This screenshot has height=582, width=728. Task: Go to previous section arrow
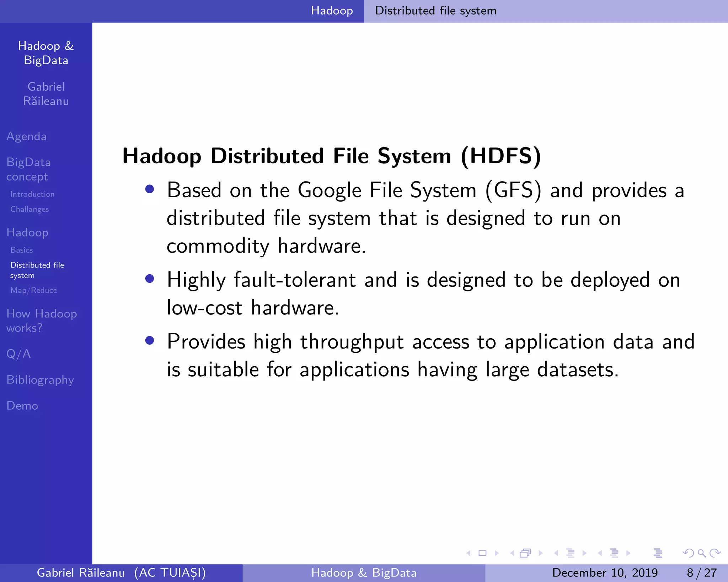600,553
